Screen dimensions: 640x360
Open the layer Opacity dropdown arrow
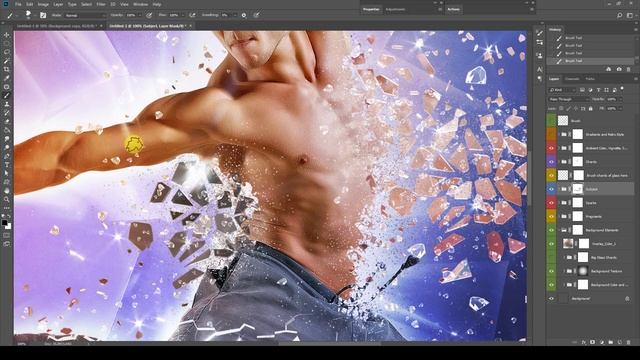pos(620,99)
